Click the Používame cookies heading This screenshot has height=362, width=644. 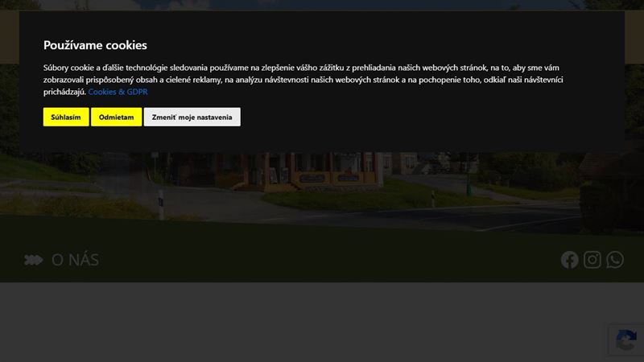tap(95, 45)
